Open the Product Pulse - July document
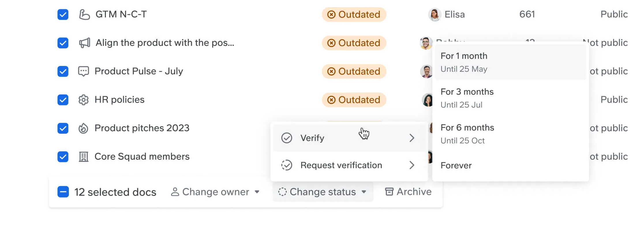 tap(139, 71)
